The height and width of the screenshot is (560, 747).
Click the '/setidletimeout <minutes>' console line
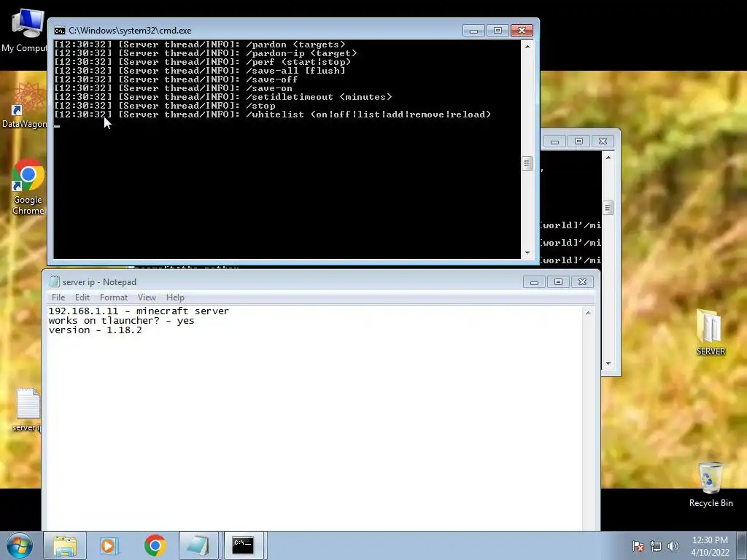(x=223, y=97)
